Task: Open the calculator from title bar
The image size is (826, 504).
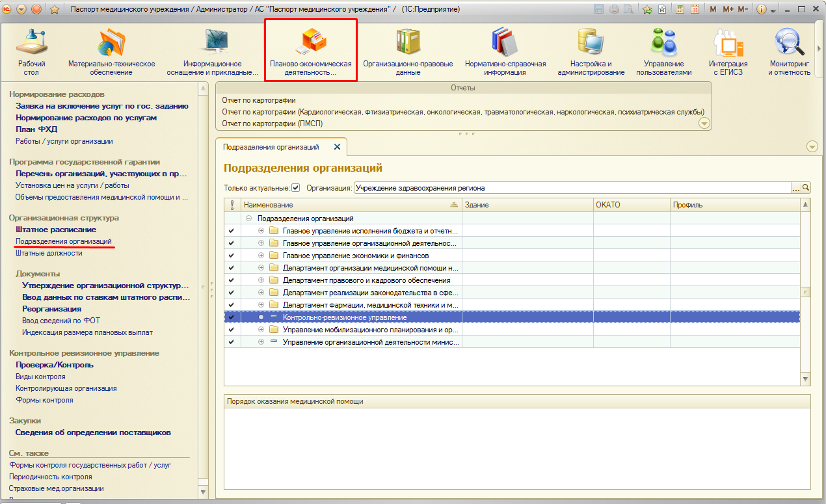Action: click(680, 10)
